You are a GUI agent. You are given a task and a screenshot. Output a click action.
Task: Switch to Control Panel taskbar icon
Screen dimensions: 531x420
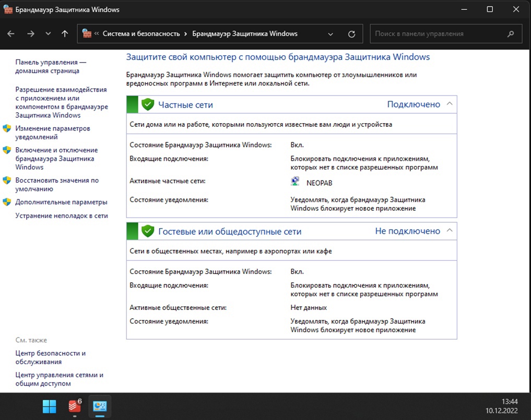tap(100, 406)
